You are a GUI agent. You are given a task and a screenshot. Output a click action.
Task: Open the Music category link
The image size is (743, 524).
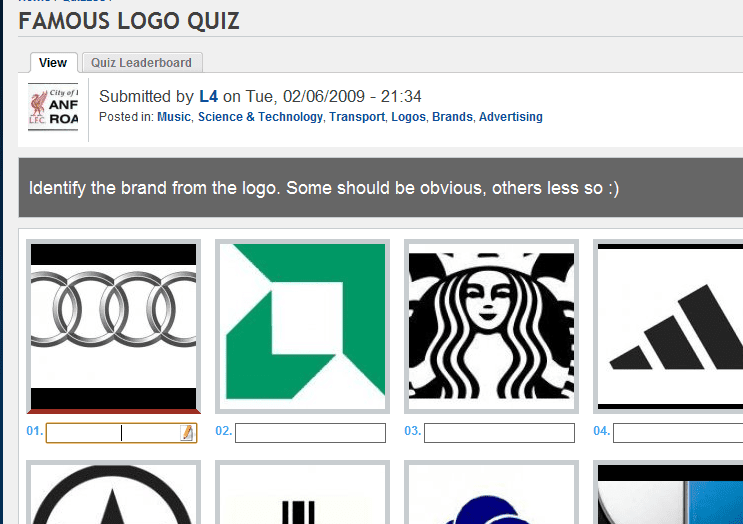[x=174, y=117]
